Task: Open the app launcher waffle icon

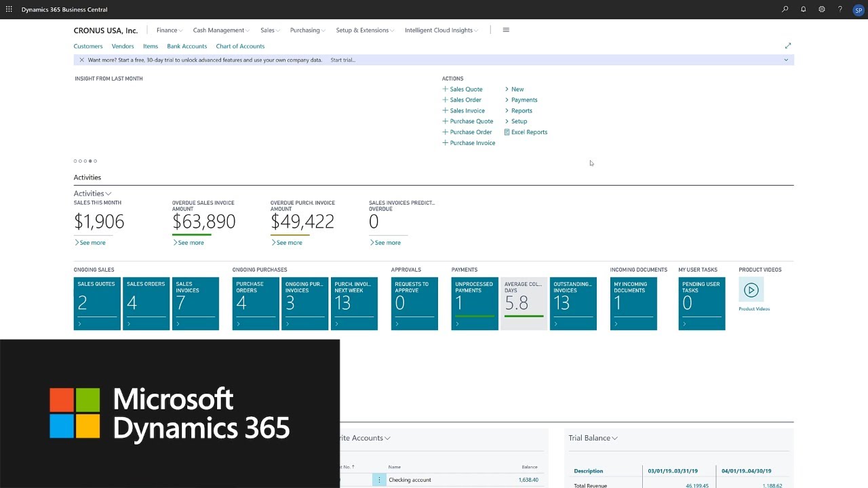Action: click(x=9, y=9)
